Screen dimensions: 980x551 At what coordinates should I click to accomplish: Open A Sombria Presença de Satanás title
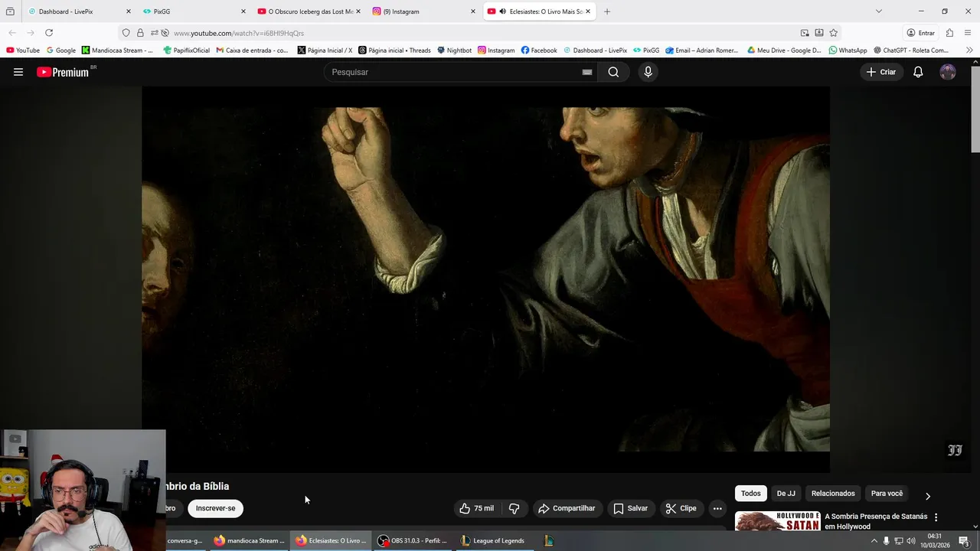click(x=876, y=521)
